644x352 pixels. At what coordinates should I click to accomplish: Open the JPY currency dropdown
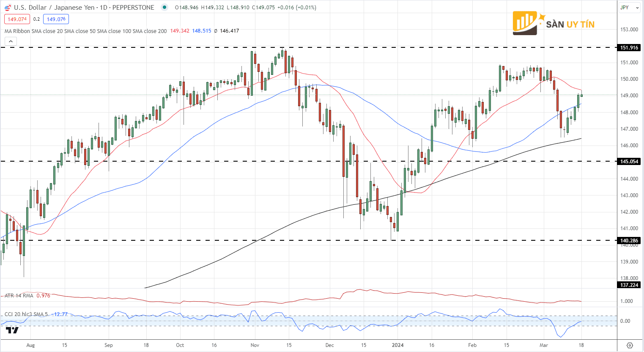coord(629,8)
